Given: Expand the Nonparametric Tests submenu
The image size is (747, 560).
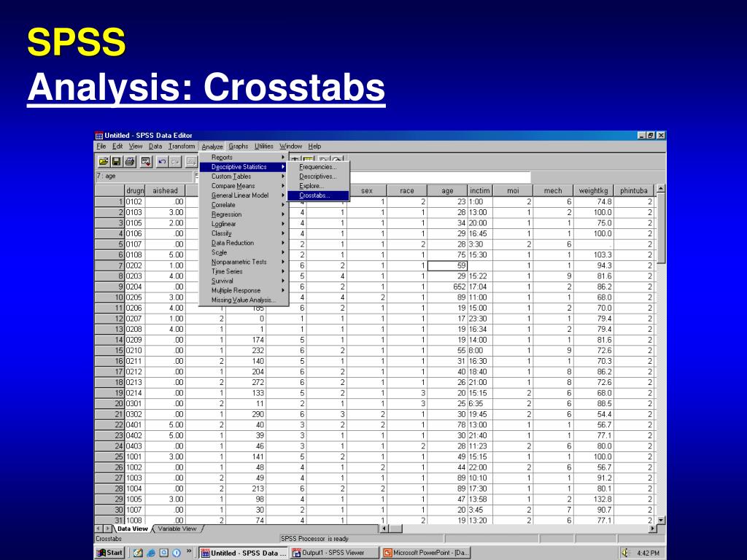Looking at the screenshot, I should pyautogui.click(x=244, y=262).
